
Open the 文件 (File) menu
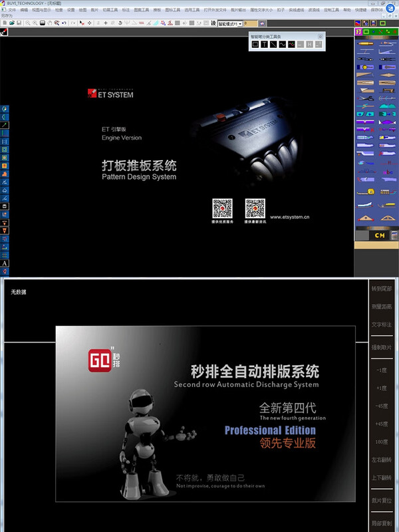pos(12,10)
